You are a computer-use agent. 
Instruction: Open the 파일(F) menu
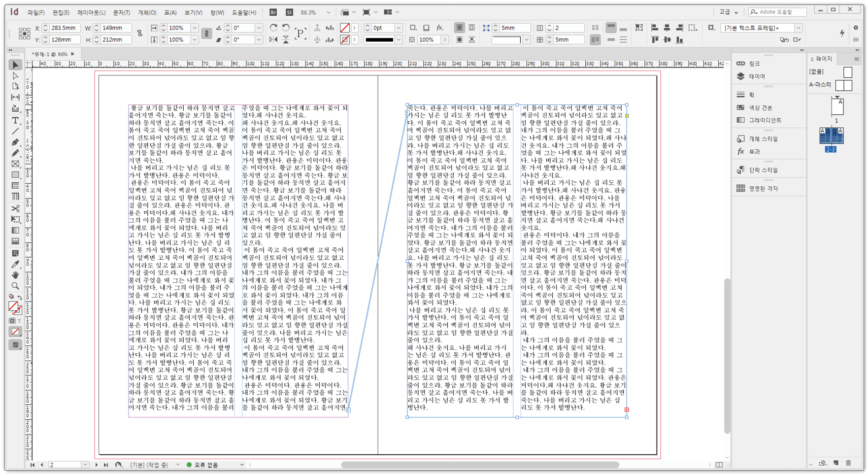(36, 12)
